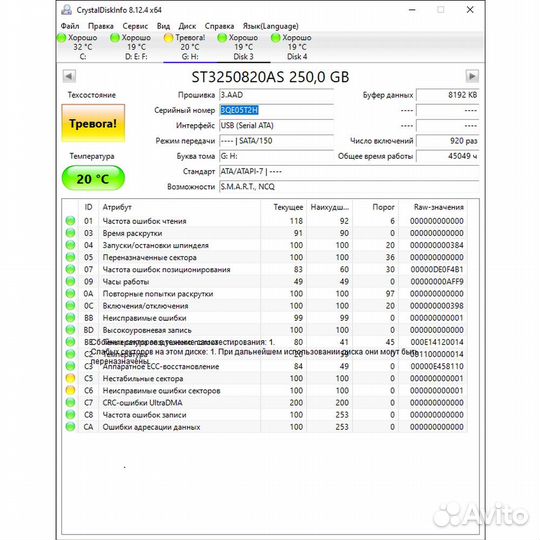
Task: Click the yellow Тревога! health status button
Action: point(93,123)
